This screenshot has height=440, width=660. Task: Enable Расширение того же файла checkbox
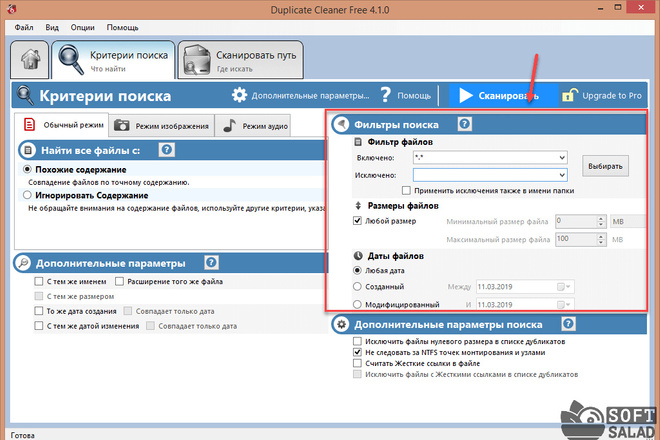(120, 281)
